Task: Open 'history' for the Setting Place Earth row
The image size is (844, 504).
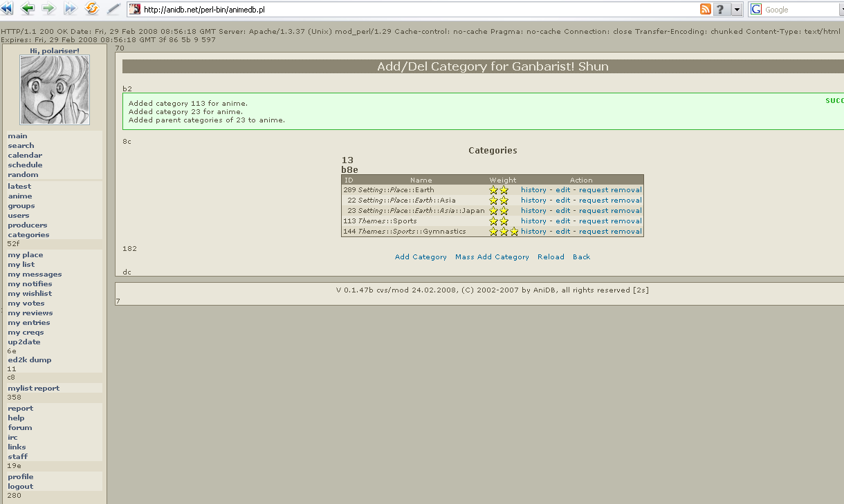Action: pyautogui.click(x=533, y=190)
